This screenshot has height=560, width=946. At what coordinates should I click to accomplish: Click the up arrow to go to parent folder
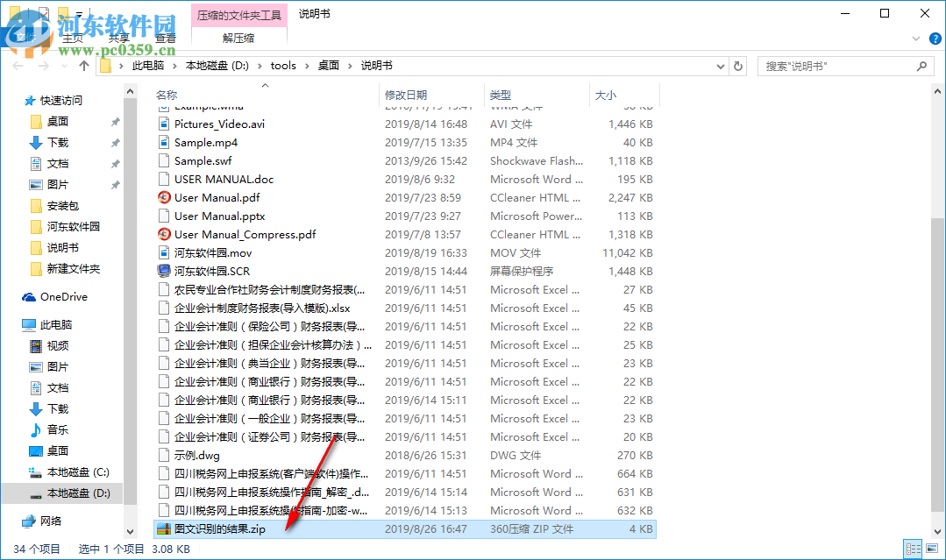click(x=83, y=65)
